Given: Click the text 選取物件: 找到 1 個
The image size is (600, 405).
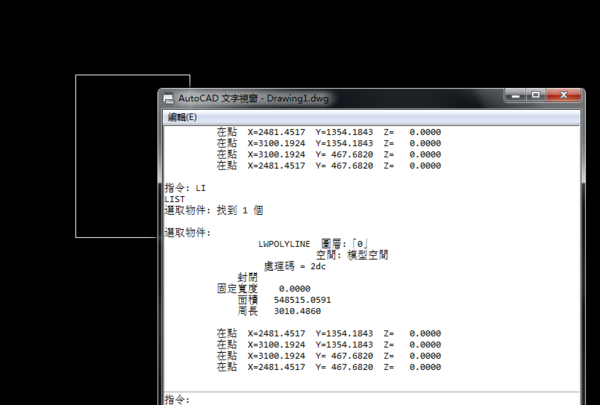Looking at the screenshot, I should (214, 210).
